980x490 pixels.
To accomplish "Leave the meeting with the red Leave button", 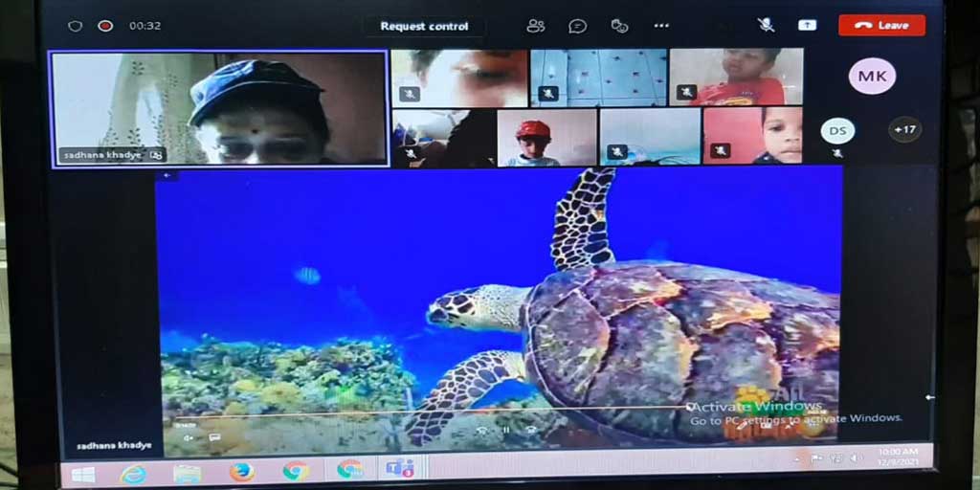I will click(x=881, y=25).
